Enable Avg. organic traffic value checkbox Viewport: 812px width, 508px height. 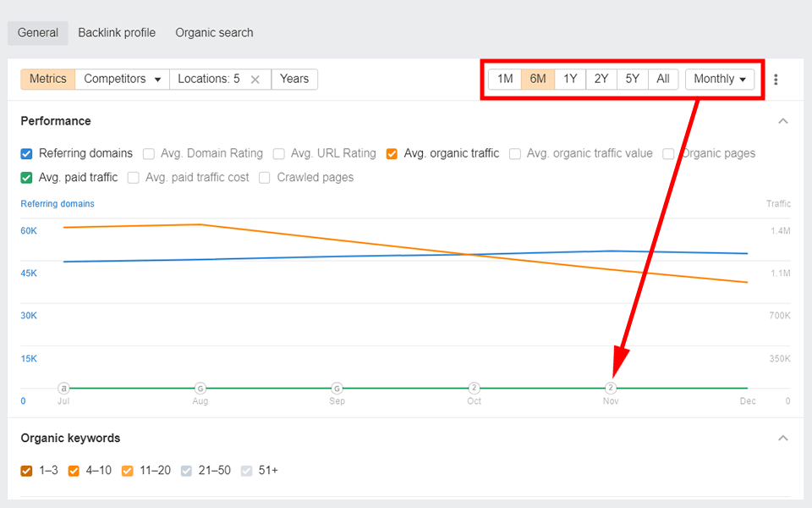[x=515, y=154]
